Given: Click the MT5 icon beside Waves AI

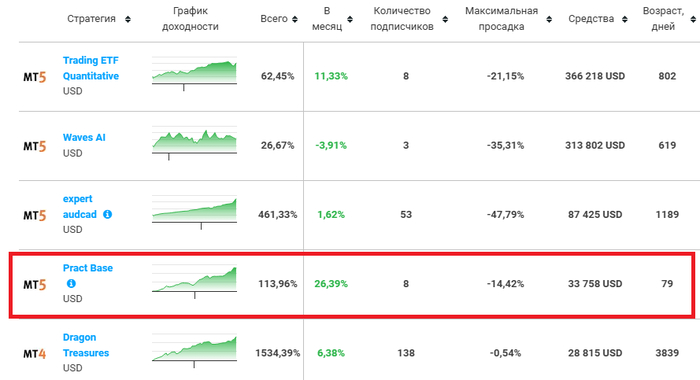Looking at the screenshot, I should click(35, 146).
